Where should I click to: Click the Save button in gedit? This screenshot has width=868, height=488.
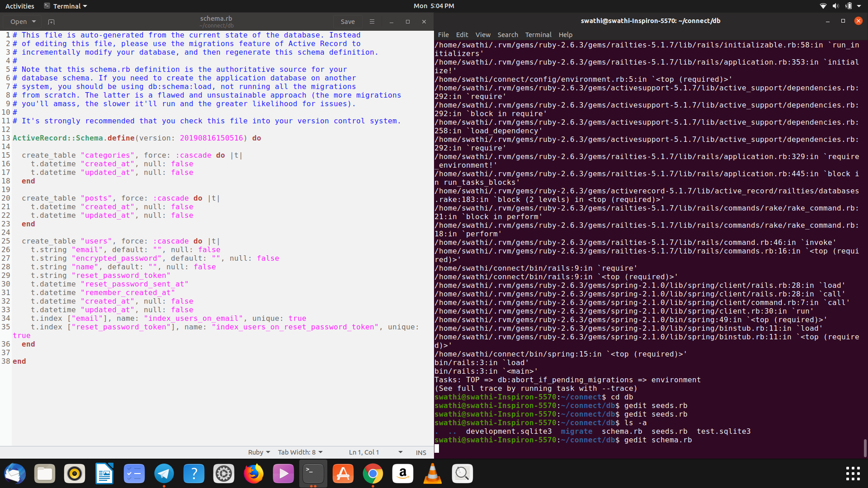(347, 22)
